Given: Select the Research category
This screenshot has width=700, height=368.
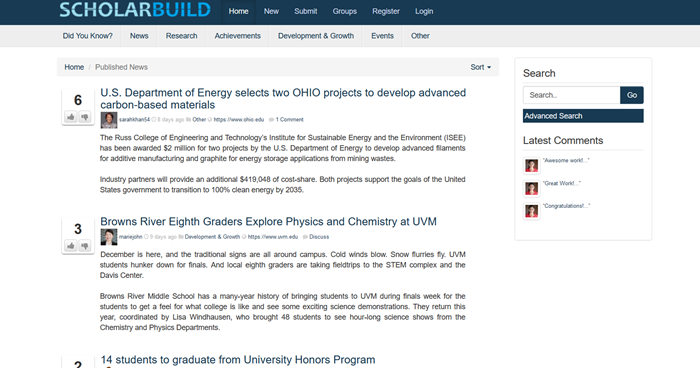Looking at the screenshot, I should coord(181,36).
